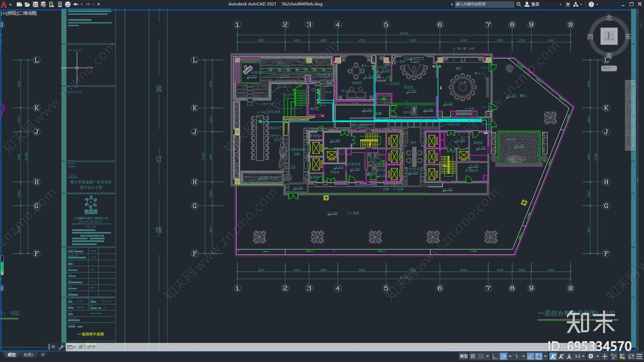The width and height of the screenshot is (644, 362).
Task: Click the annotation monitor plus icon
Action: tap(605, 356)
